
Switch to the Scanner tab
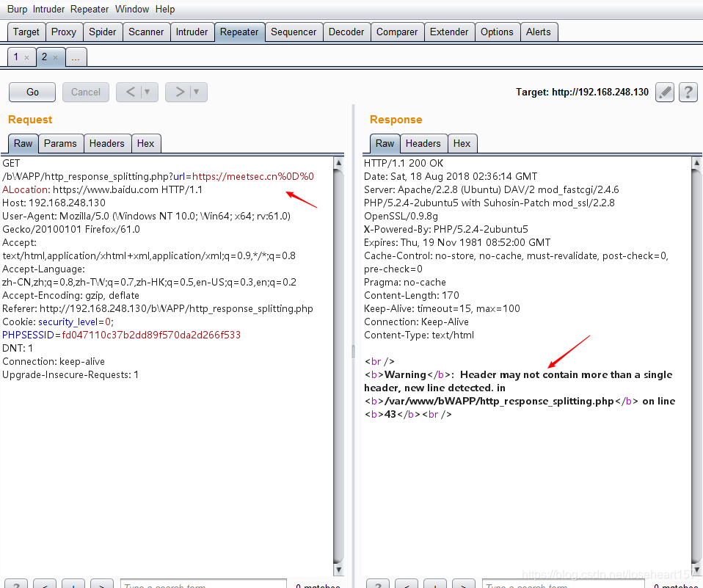(146, 32)
